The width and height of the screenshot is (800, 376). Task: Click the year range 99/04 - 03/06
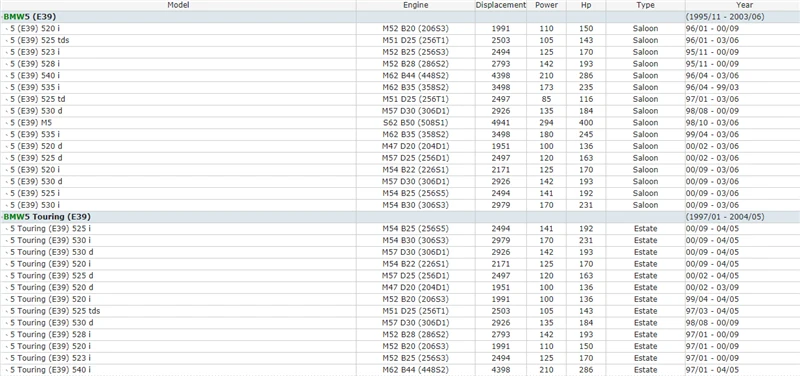(712, 134)
